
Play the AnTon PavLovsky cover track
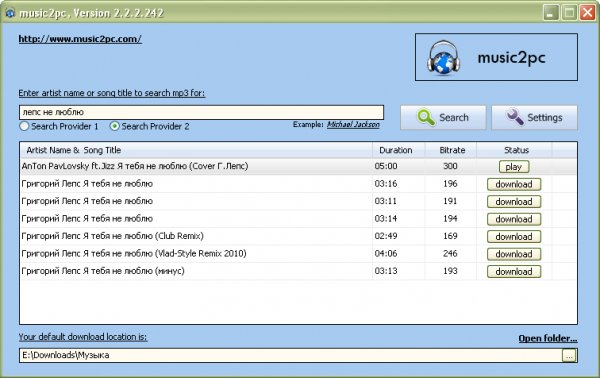514,167
